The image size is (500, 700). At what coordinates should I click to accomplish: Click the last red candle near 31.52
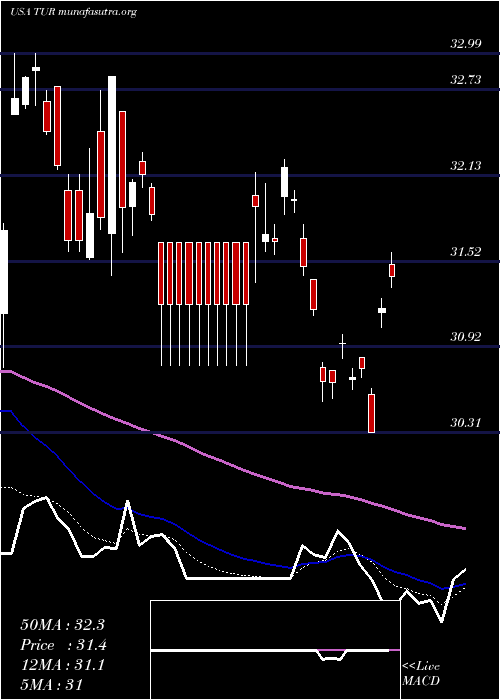[392, 270]
